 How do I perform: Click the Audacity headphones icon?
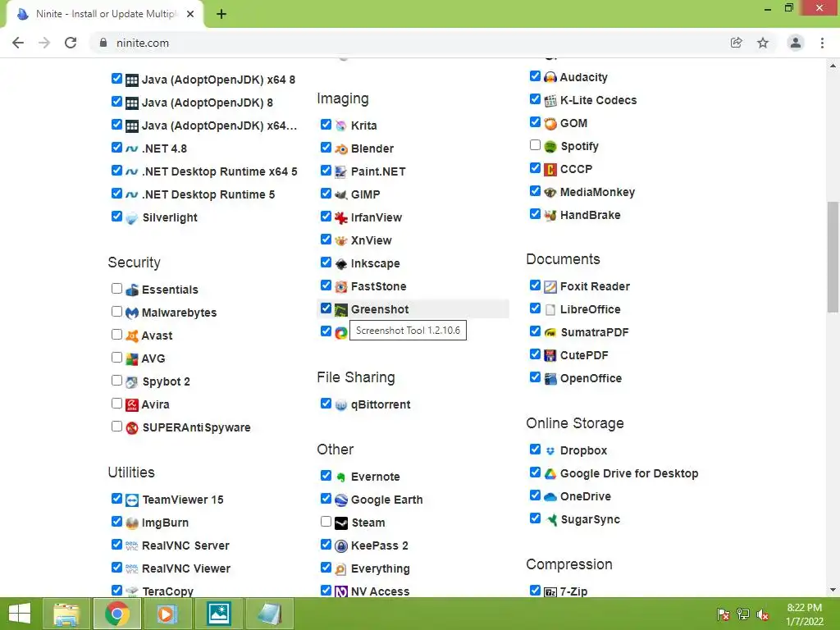(x=550, y=78)
